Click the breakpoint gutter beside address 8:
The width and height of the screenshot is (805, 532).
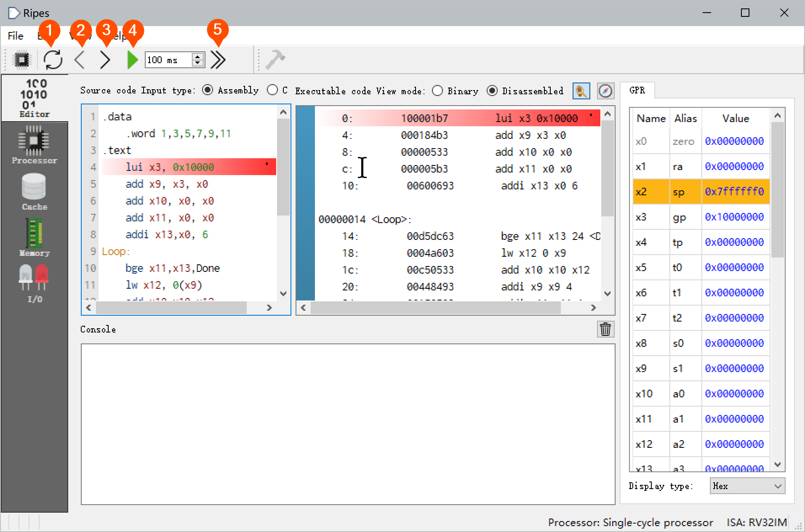pos(306,152)
